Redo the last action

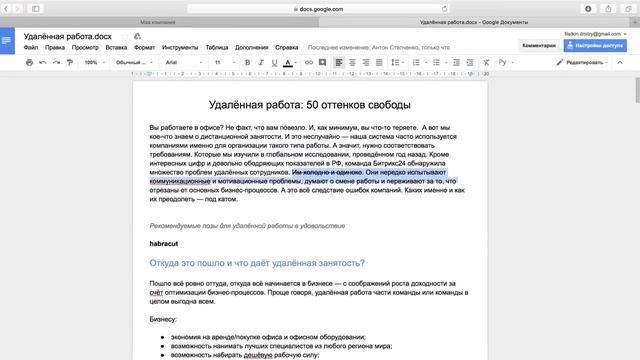click(56, 62)
